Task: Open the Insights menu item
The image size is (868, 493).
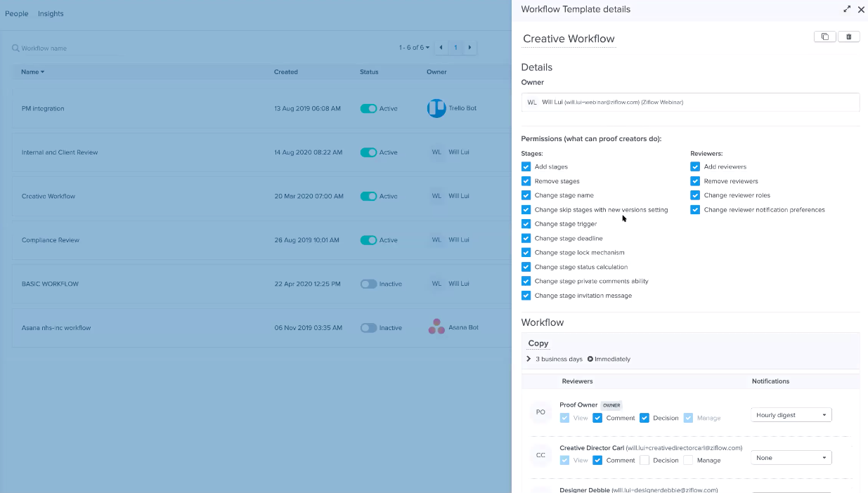Action: tap(51, 13)
